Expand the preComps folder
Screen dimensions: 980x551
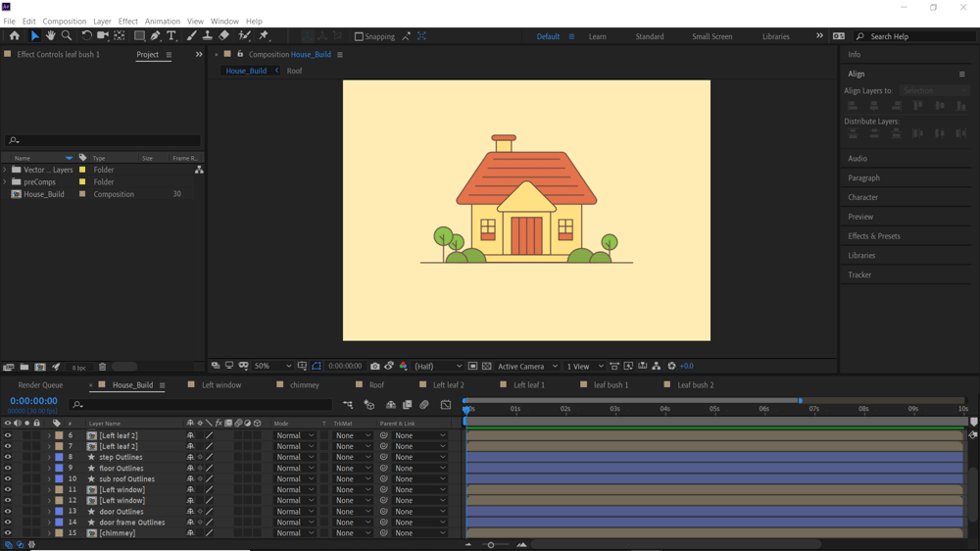(5, 182)
